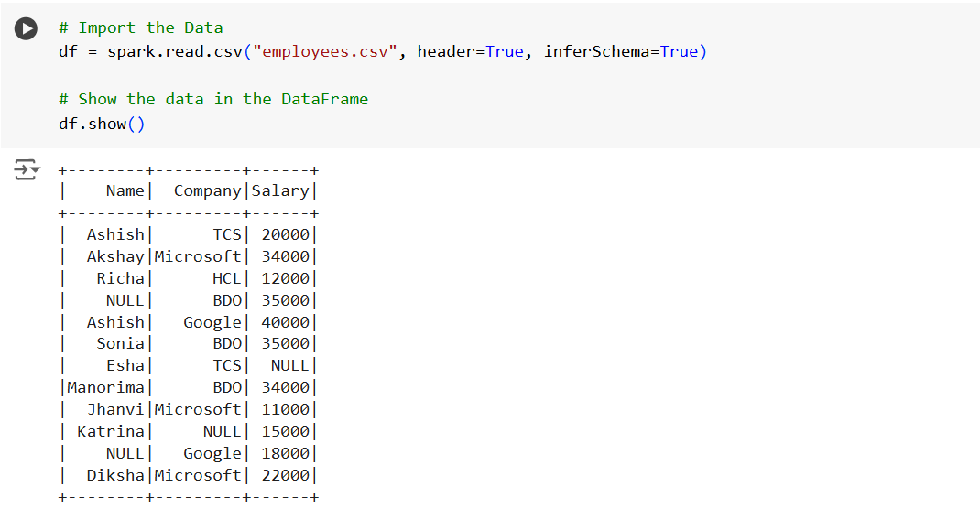Click the name Katrina in the table
The image size is (980, 509).
pyautogui.click(x=110, y=431)
